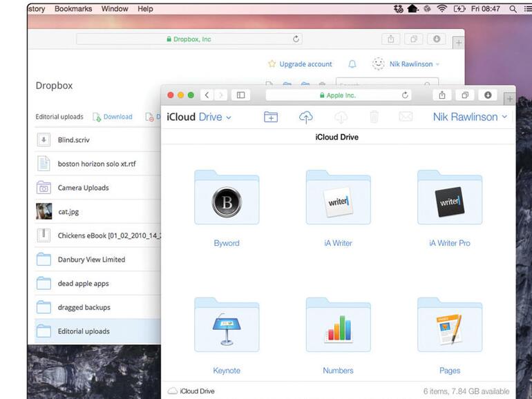Show downloads in front Safari window
Screen dimensions: 532x399
pos(488,95)
